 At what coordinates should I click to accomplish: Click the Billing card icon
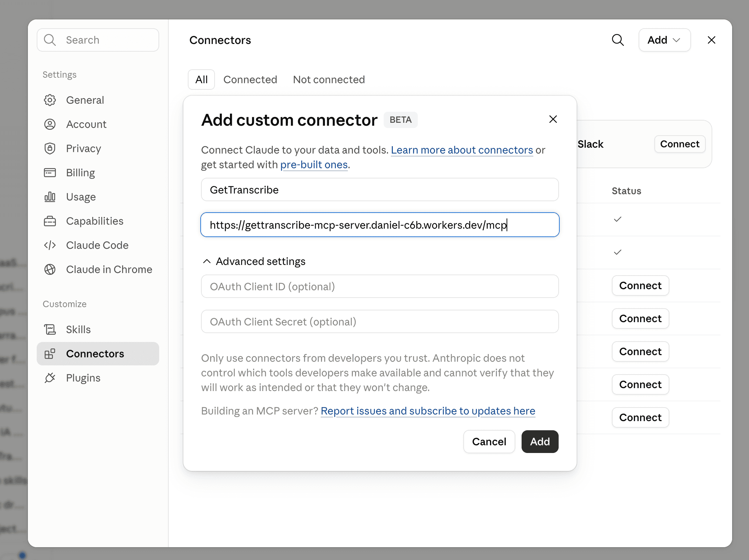(50, 173)
